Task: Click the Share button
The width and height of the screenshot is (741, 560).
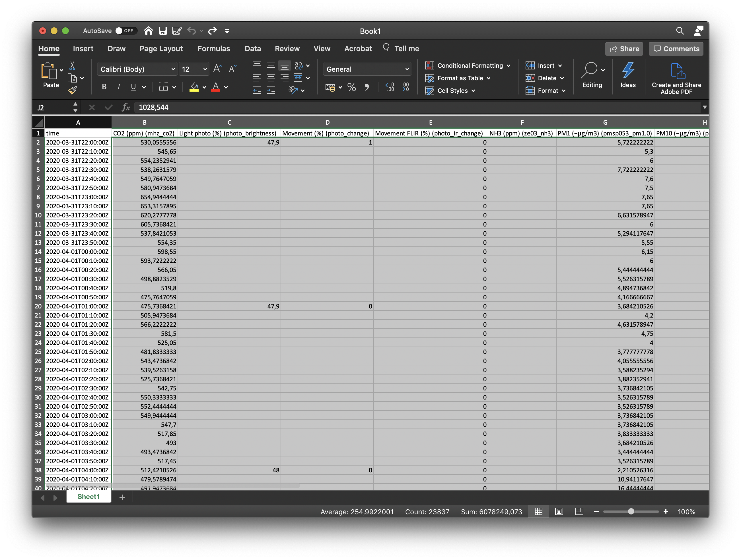Action: coord(624,49)
